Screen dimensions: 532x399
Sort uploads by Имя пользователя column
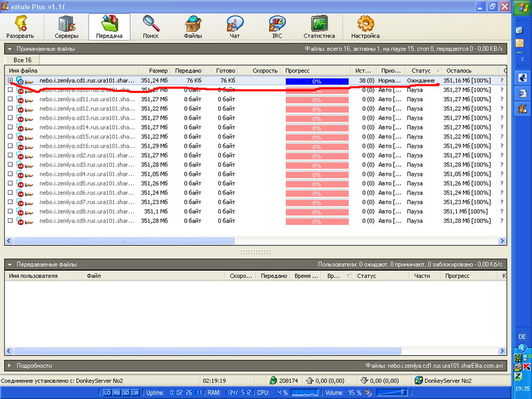pos(43,276)
